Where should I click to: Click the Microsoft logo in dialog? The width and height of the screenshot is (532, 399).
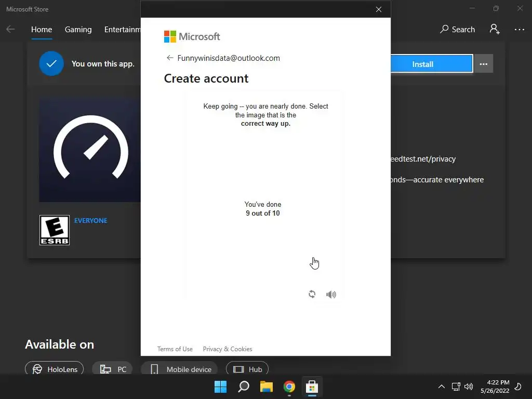tap(192, 36)
